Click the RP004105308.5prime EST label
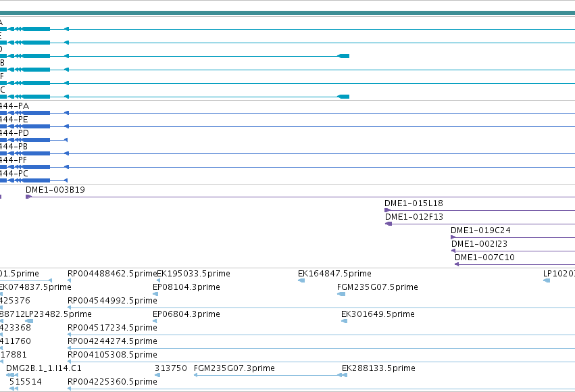Image resolution: width=575 pixels, height=392 pixels. [x=112, y=355]
